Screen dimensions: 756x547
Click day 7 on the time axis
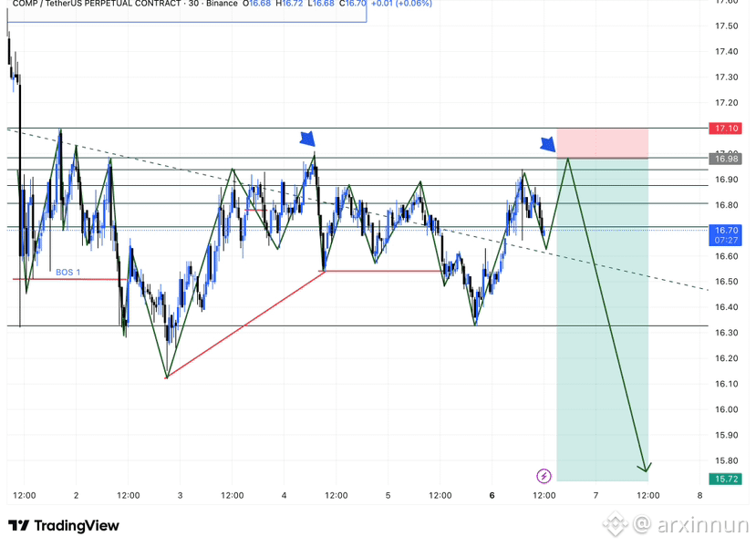click(x=595, y=495)
